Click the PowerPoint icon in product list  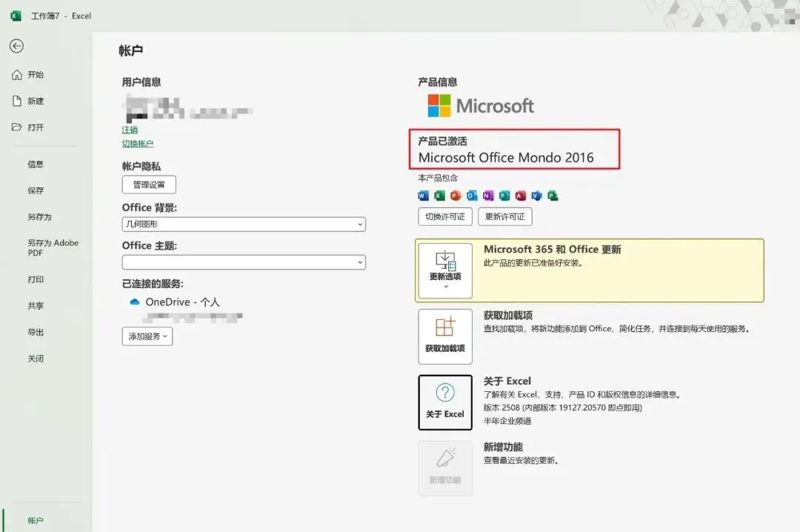(x=456, y=196)
